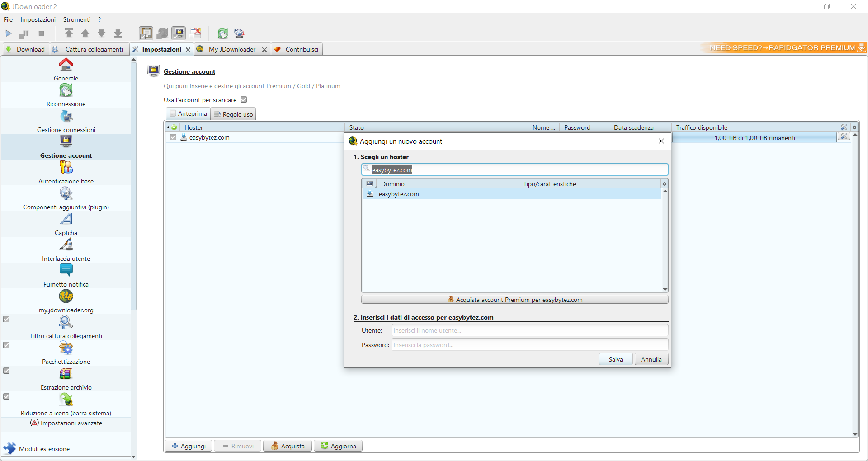Close the Impostazioni tab
The image size is (868, 461).
(x=188, y=50)
